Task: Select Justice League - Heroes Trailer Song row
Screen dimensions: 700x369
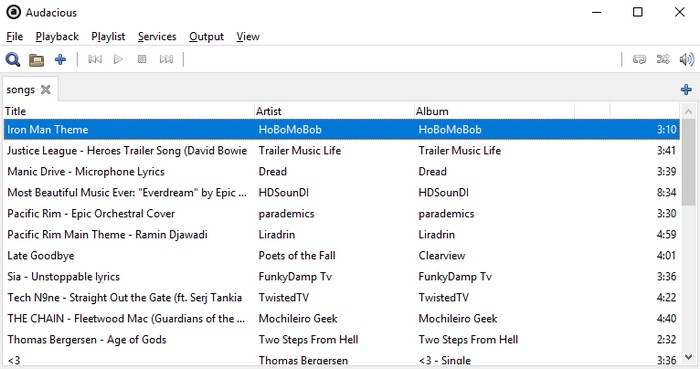Action: pyautogui.click(x=342, y=150)
